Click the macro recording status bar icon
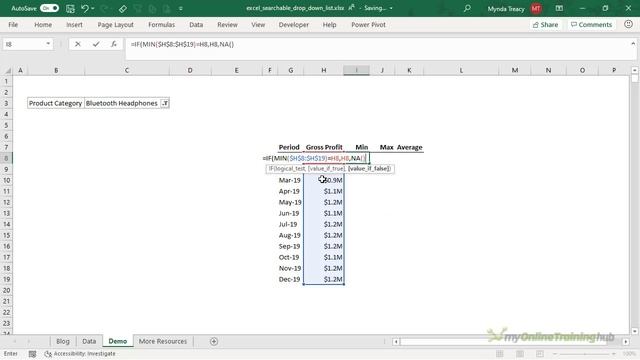The width and height of the screenshot is (640, 360). tap(32, 354)
